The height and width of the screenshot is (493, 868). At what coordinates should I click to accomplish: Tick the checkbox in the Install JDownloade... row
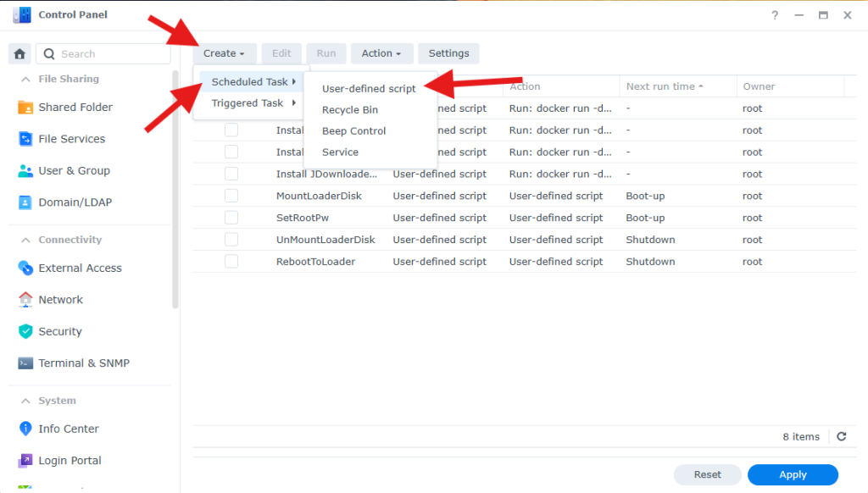231,174
